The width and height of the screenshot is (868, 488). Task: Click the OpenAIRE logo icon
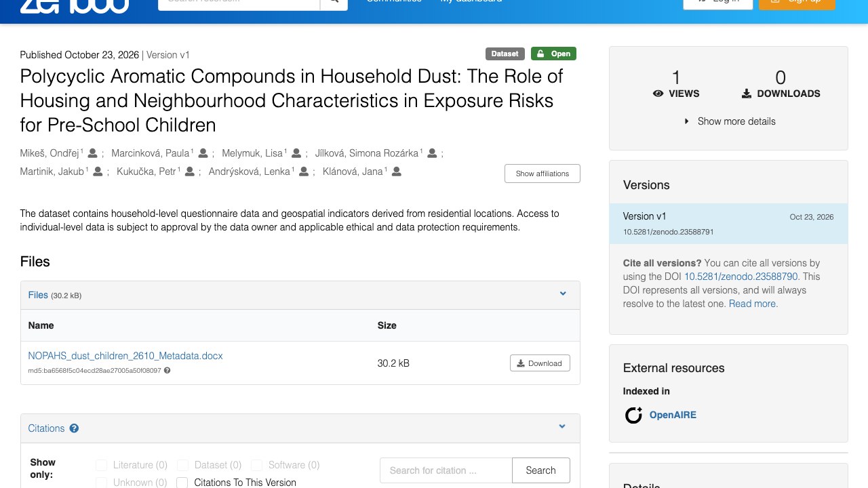[x=633, y=415]
